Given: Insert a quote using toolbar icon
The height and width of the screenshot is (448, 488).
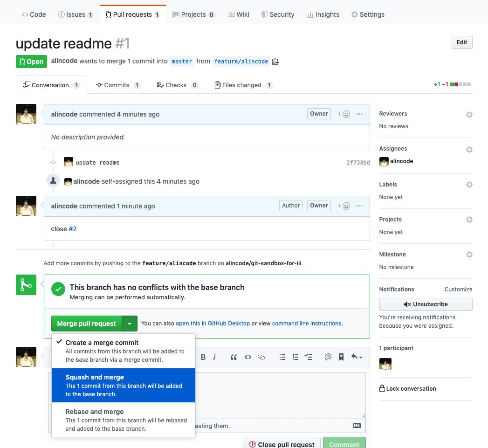Looking at the screenshot, I should pyautogui.click(x=234, y=357).
